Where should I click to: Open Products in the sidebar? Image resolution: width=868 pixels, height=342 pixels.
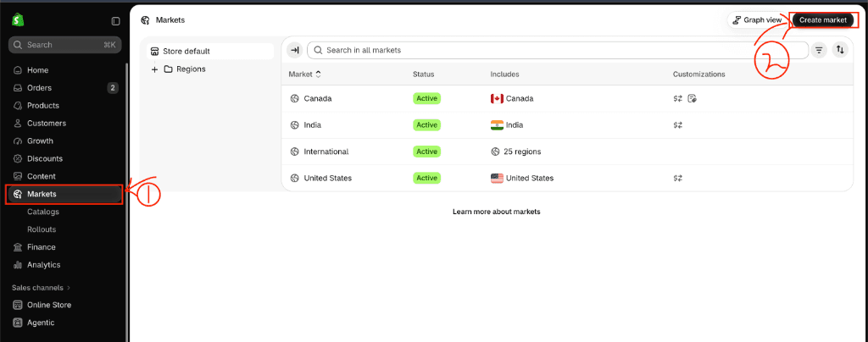[64, 106]
